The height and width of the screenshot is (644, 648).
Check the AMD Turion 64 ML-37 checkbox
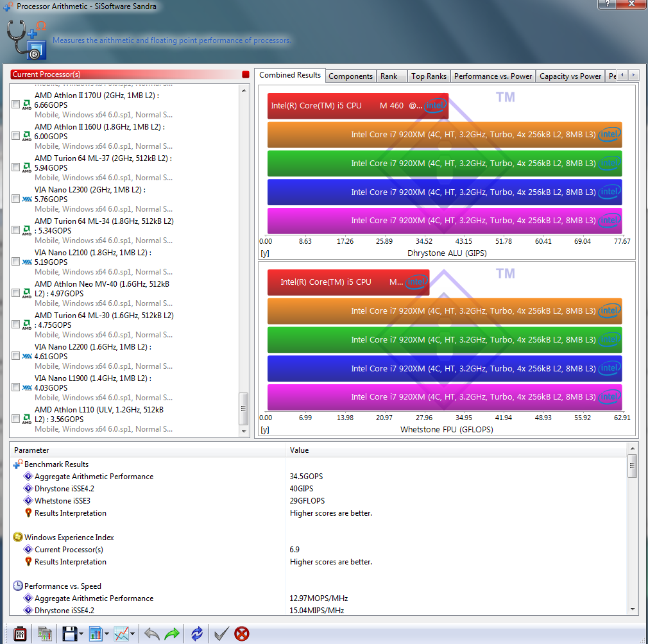coord(15,167)
